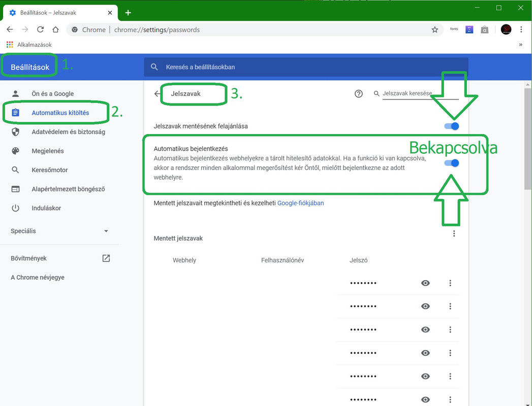Open the home page button
Image resolution: width=532 pixels, height=406 pixels.
tap(56, 29)
